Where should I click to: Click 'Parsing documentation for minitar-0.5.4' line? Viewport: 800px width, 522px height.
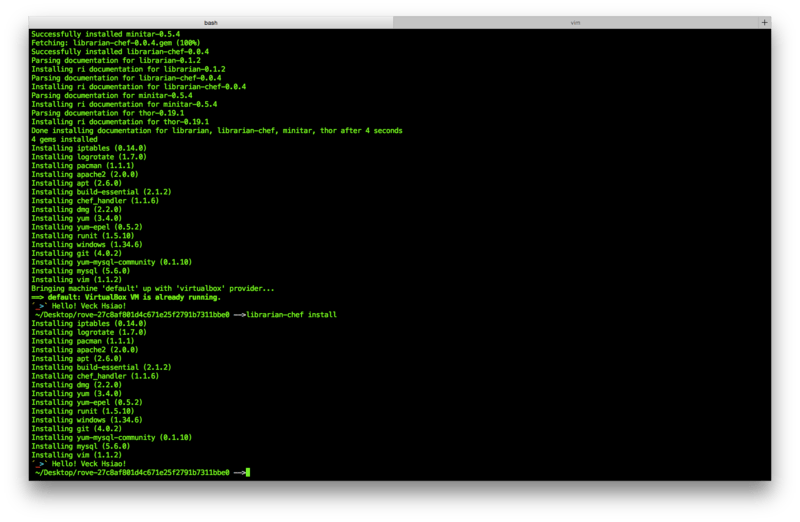112,95
